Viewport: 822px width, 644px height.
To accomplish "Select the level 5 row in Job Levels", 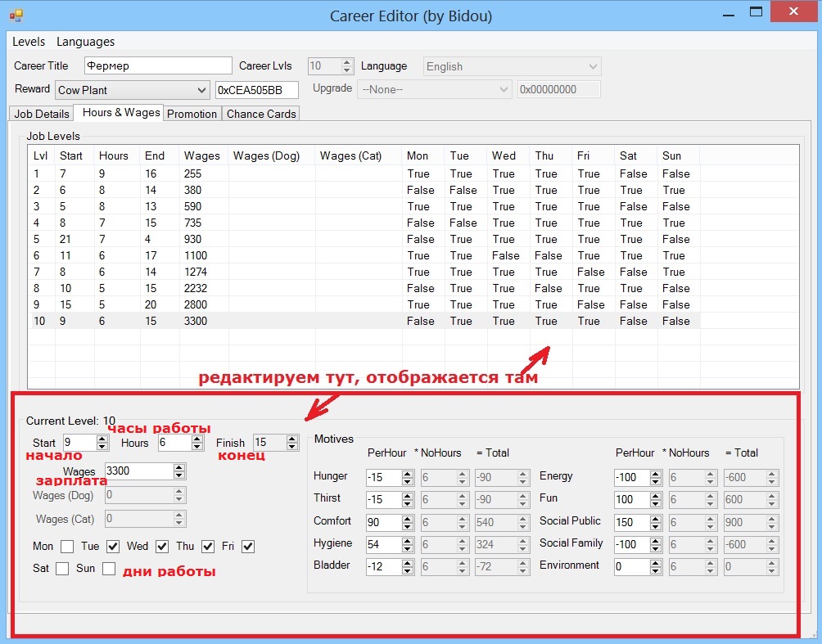I will 246,239.
